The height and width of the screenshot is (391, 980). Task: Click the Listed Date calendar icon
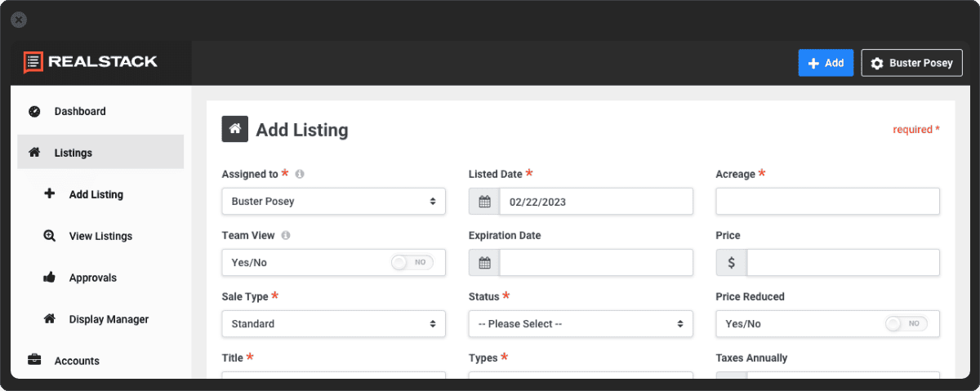pos(484,202)
